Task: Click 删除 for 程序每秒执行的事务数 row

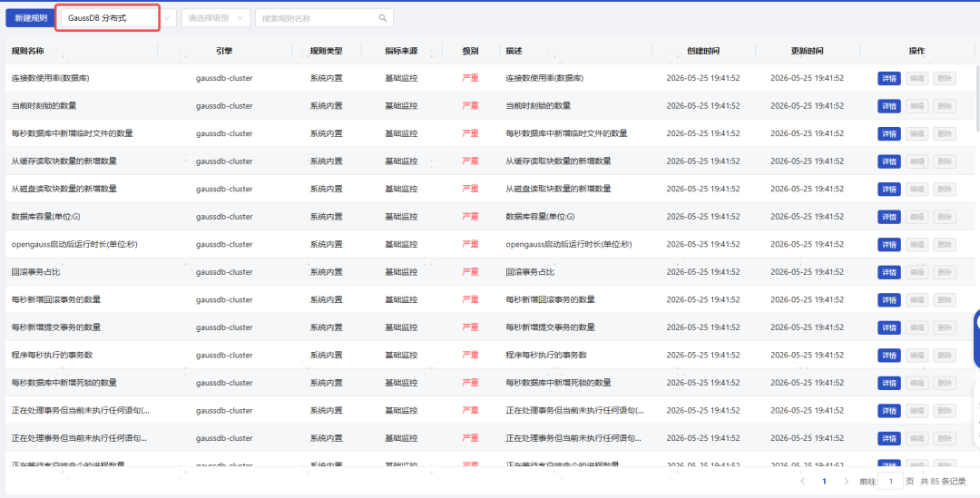Action: (945, 356)
